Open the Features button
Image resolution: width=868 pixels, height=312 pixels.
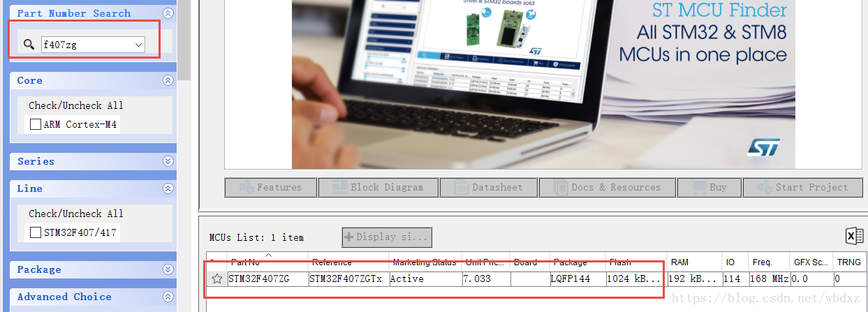(x=270, y=187)
